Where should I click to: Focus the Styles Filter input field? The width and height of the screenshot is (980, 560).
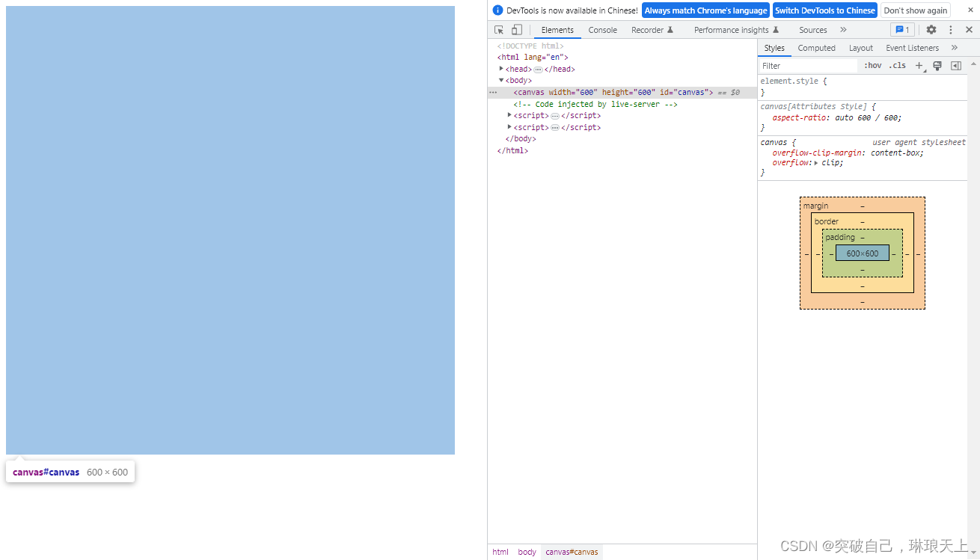(809, 66)
